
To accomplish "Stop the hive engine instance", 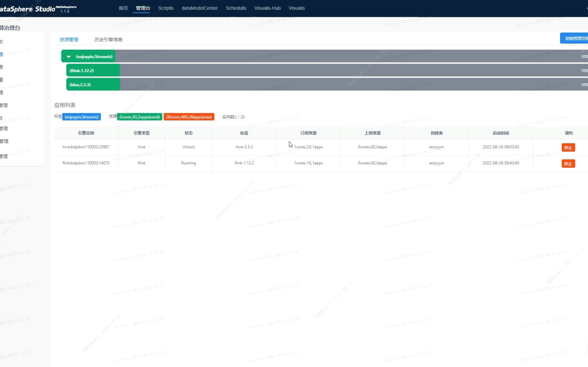I will 568,148.
